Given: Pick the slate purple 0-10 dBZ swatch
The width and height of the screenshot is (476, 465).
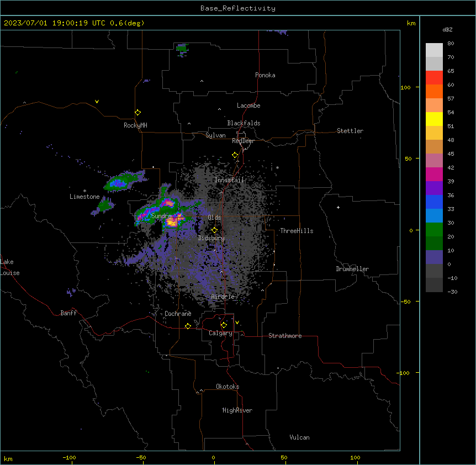Looking at the screenshot, I should point(434,257).
